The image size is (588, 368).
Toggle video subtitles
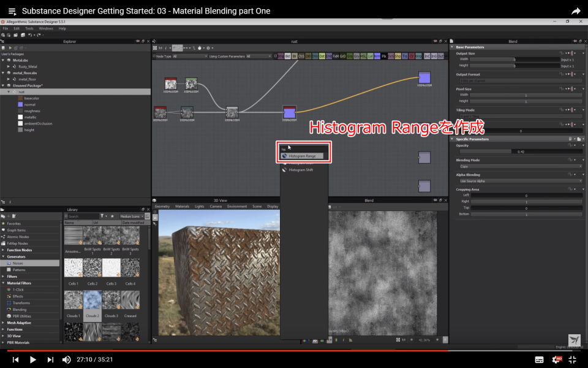click(539, 359)
